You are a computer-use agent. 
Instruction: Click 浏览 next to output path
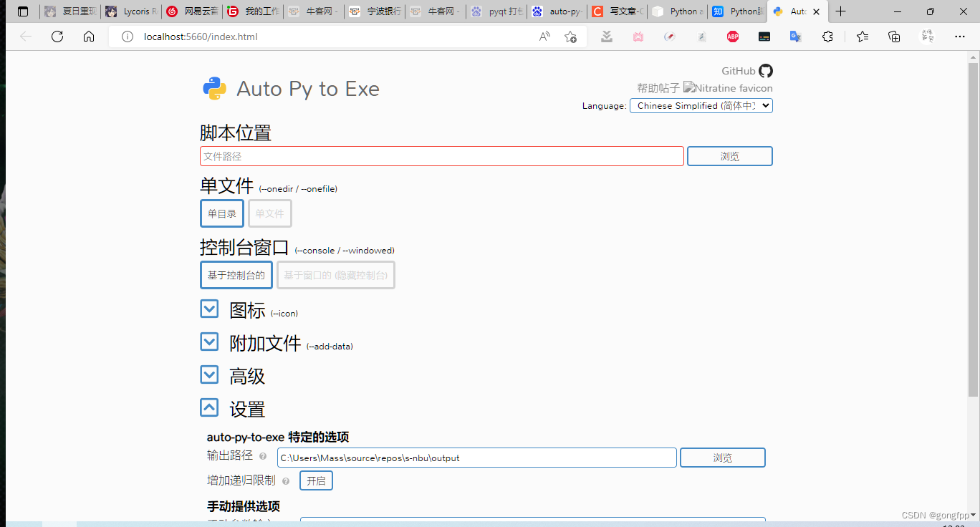click(723, 458)
